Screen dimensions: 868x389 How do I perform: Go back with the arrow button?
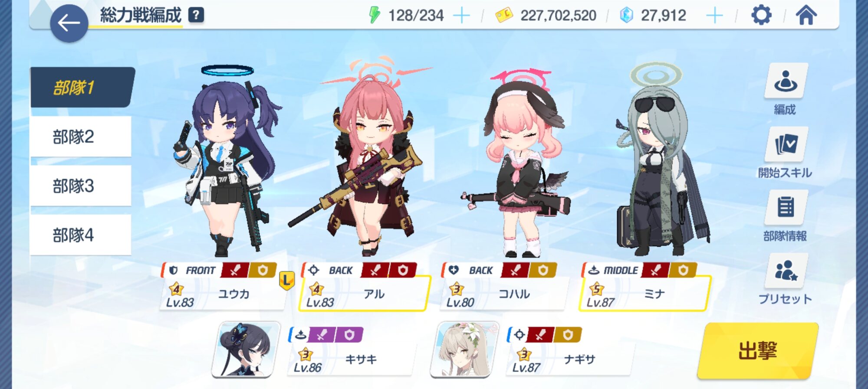click(x=69, y=23)
